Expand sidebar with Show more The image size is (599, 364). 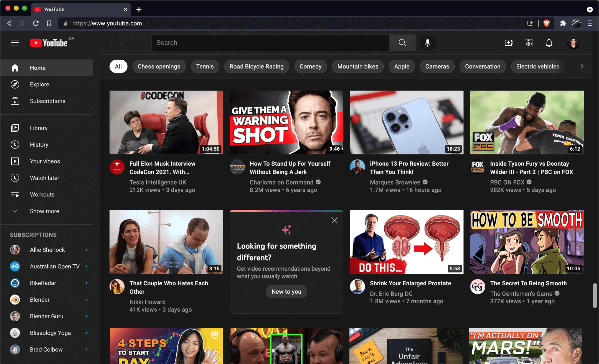[44, 211]
